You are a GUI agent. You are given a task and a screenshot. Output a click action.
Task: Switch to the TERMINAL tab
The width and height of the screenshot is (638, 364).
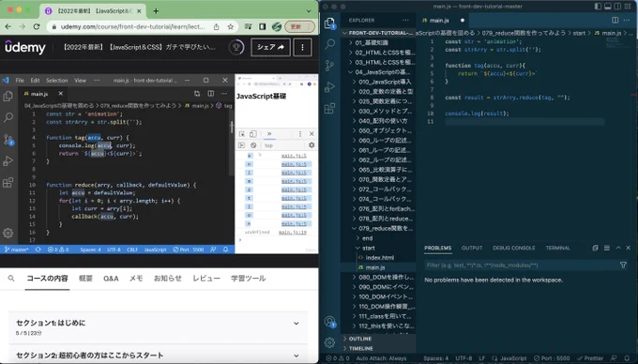tap(557, 248)
